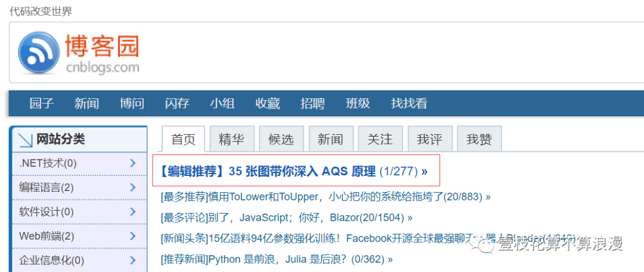This screenshot has height=272, width=644.
Task: Open the 关注 tab
Action: tap(380, 140)
